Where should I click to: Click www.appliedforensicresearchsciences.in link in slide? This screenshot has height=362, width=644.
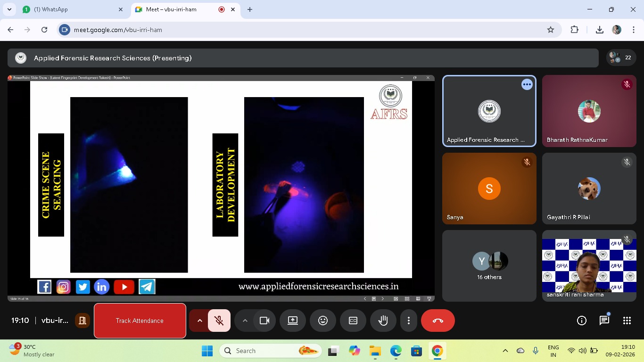319,287
